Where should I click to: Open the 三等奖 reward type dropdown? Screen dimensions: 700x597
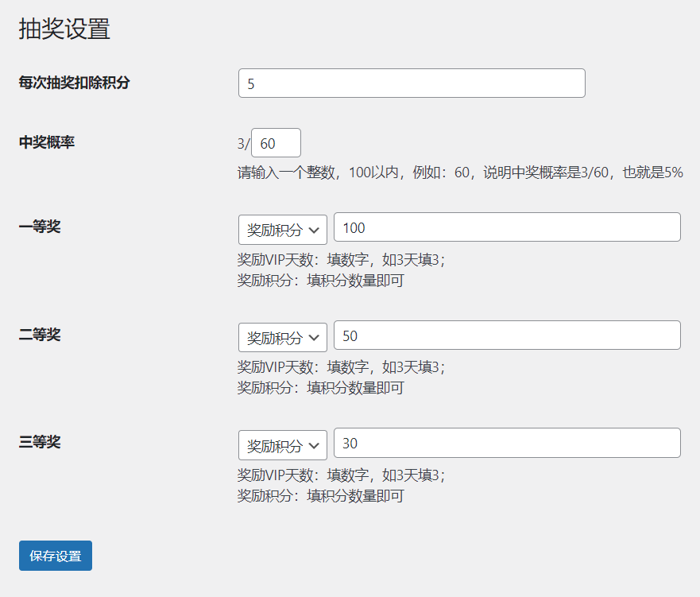tap(283, 445)
